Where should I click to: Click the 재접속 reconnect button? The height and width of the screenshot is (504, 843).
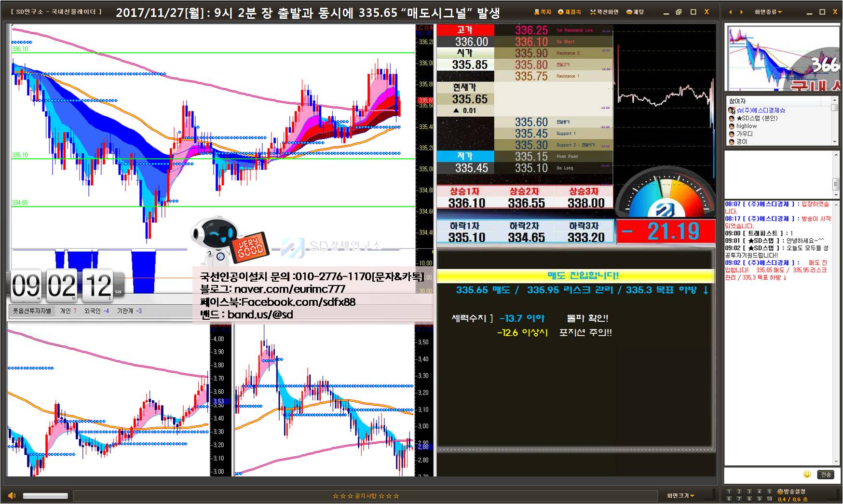pos(570,12)
